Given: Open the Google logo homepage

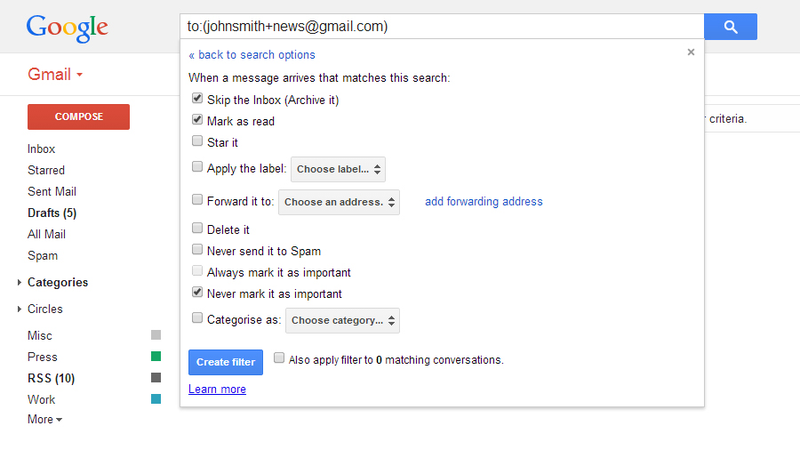Looking at the screenshot, I should pos(67,28).
